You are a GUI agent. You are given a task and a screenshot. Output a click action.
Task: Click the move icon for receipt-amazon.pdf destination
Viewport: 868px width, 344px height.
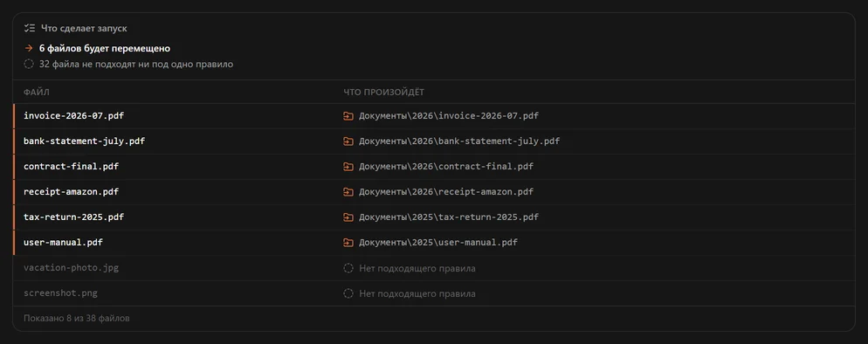(348, 192)
